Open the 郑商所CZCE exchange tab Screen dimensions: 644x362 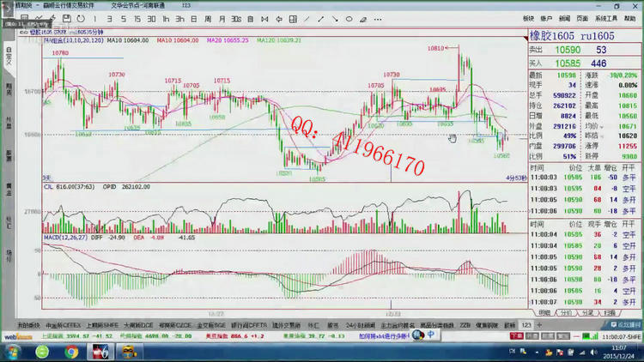175,325
